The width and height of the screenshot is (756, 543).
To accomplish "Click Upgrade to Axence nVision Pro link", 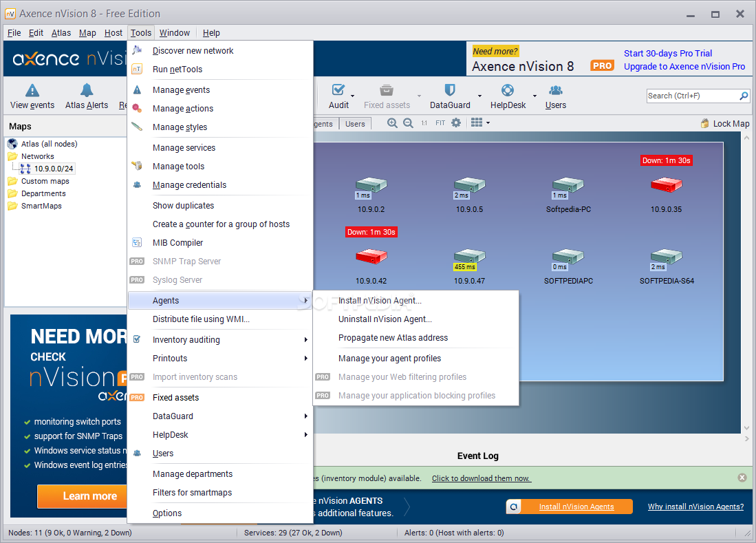I will [684, 67].
